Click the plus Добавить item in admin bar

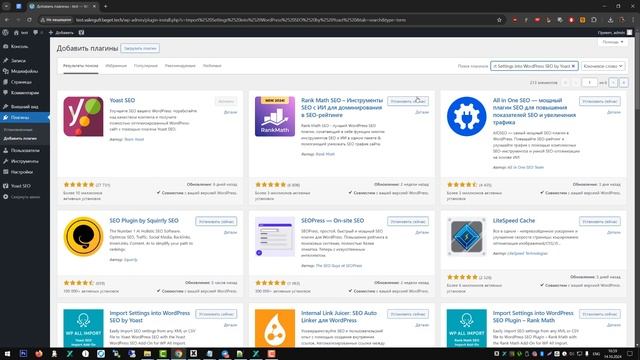tap(61, 32)
